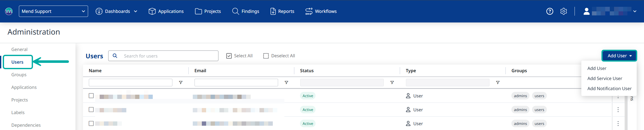The width and height of the screenshot is (644, 130).
Task: Open the Mend Support organization dropdown
Action: point(53,11)
